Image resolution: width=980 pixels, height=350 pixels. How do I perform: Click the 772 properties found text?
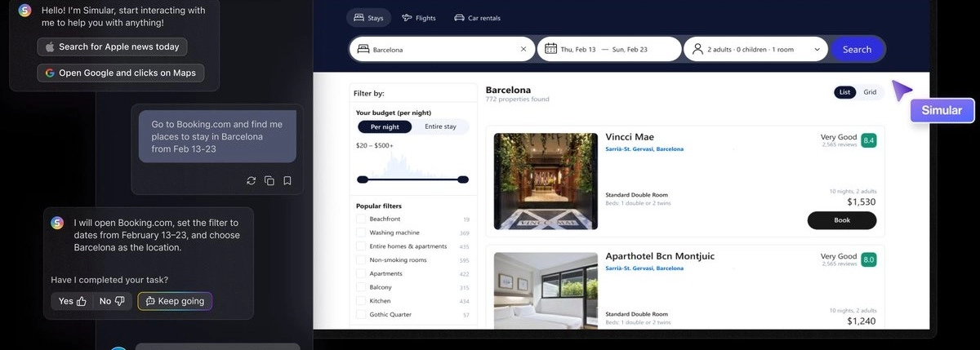coord(518,100)
